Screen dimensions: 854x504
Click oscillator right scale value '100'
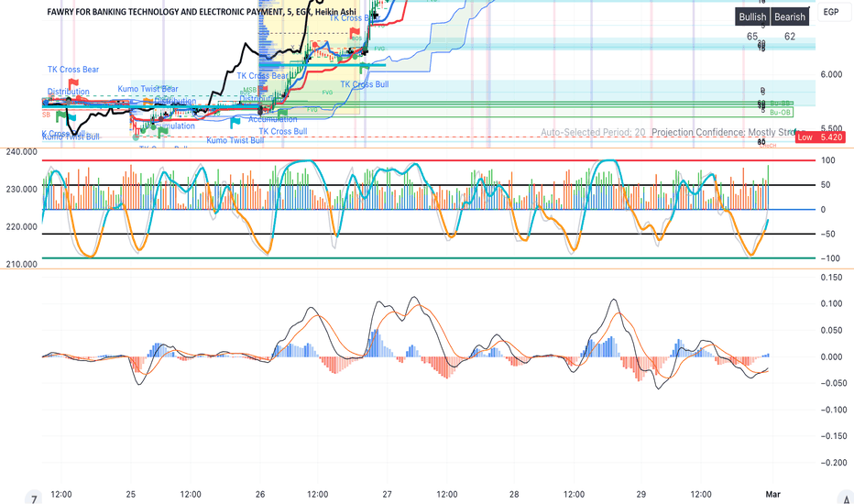click(x=827, y=160)
